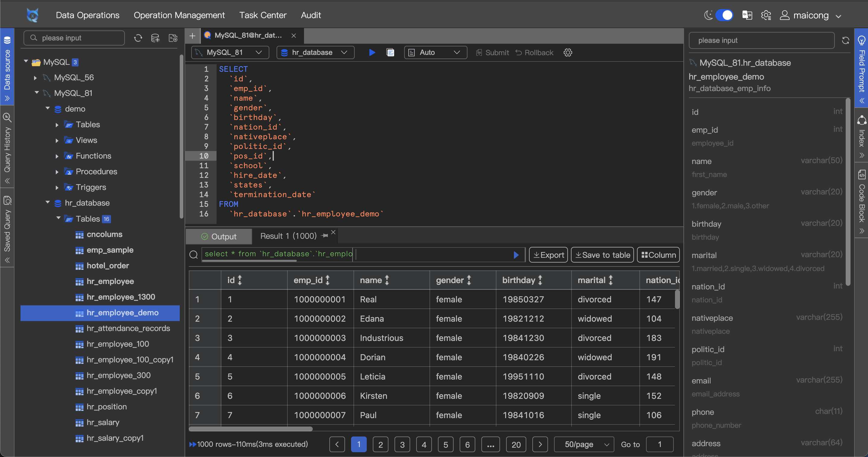Add a new query tab
The width and height of the screenshot is (868, 457).
(192, 36)
